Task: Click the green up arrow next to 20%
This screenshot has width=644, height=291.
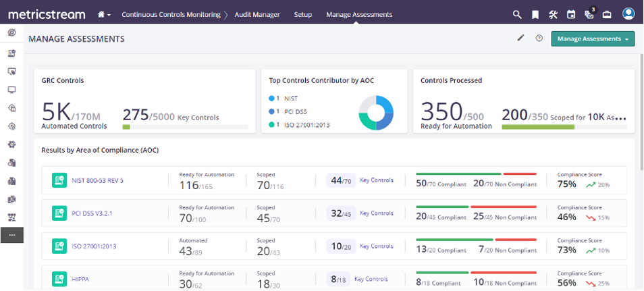Action: click(x=591, y=185)
